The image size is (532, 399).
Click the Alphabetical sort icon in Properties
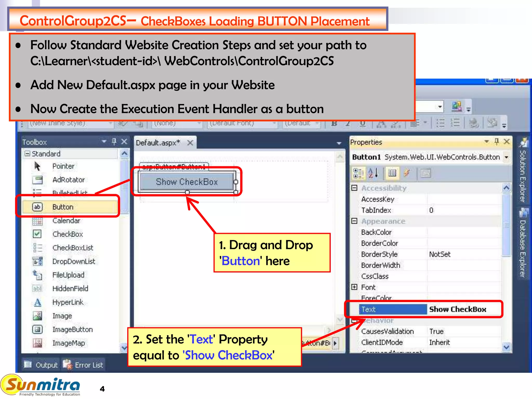click(x=374, y=173)
